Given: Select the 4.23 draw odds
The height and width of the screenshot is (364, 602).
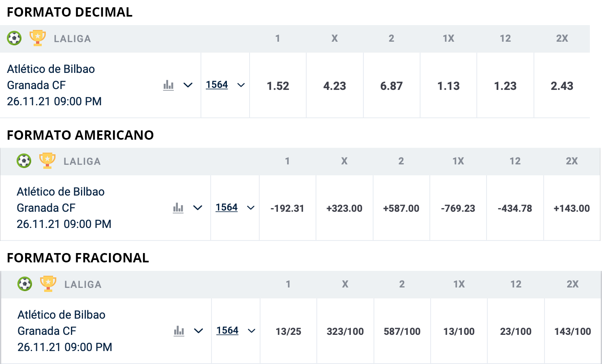Looking at the screenshot, I should tap(335, 86).
